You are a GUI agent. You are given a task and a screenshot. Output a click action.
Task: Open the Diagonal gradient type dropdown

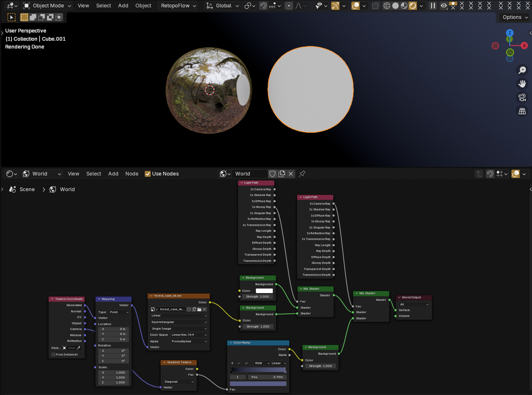pyautogui.click(x=179, y=382)
